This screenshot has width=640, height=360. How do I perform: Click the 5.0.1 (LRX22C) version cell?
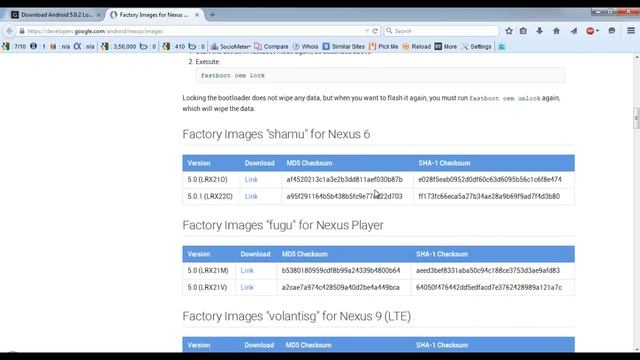pyautogui.click(x=210, y=196)
